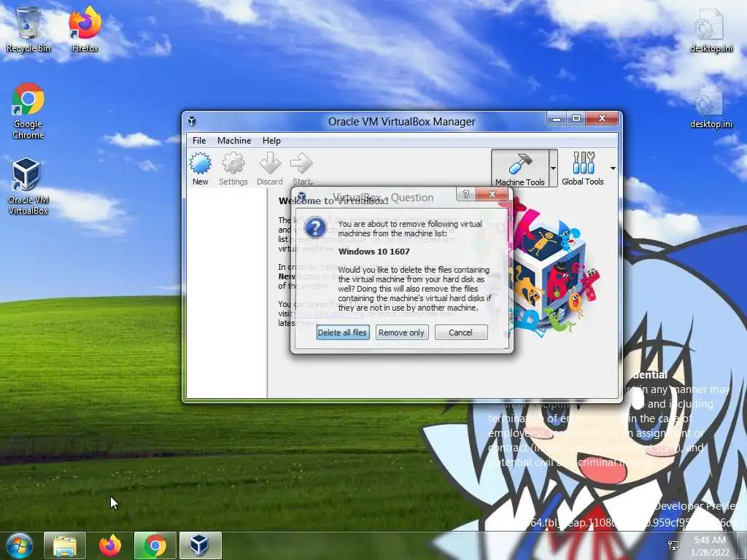This screenshot has height=560, width=747.
Task: Open the File menu
Action: 199,141
